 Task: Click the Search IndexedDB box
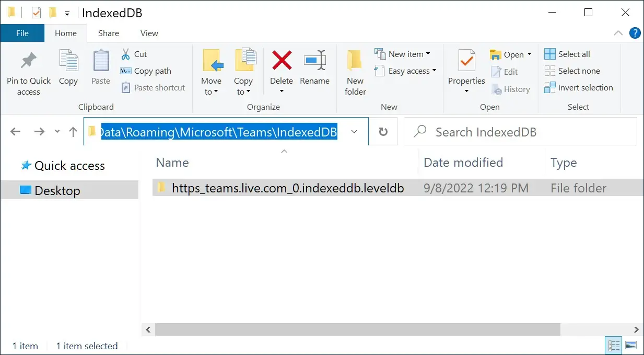point(520,132)
